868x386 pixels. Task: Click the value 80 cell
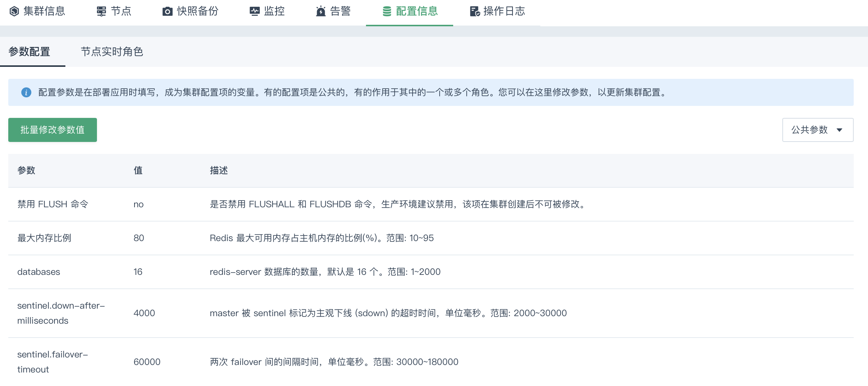pos(139,238)
